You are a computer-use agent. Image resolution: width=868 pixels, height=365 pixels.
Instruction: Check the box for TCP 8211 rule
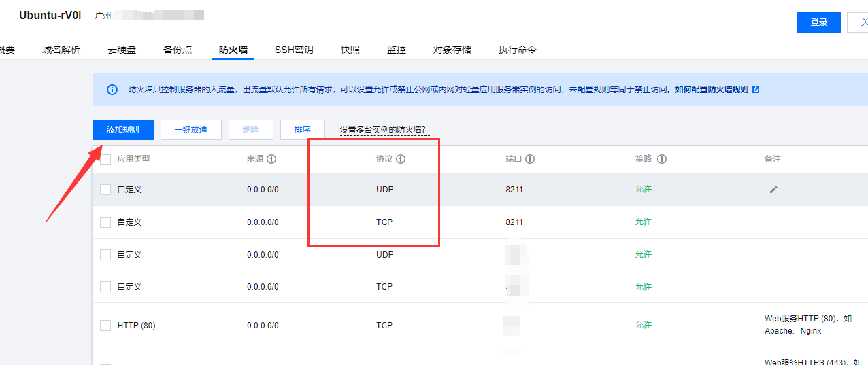[105, 222]
